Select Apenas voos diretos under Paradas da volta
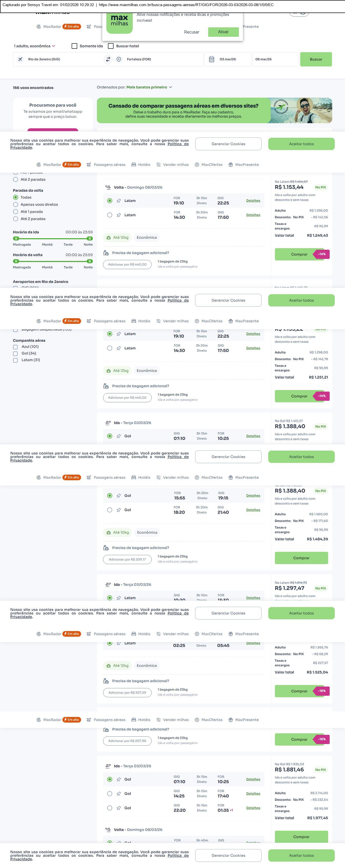The image size is (345, 868). point(16,204)
